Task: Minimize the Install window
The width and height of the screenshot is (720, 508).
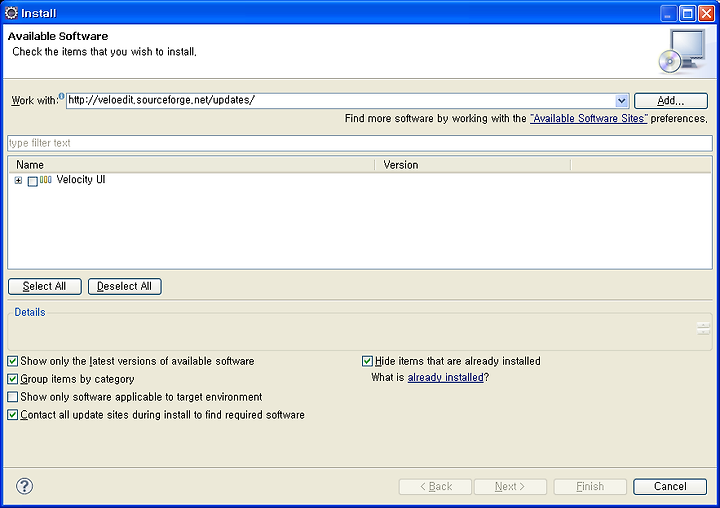Action: [669, 14]
